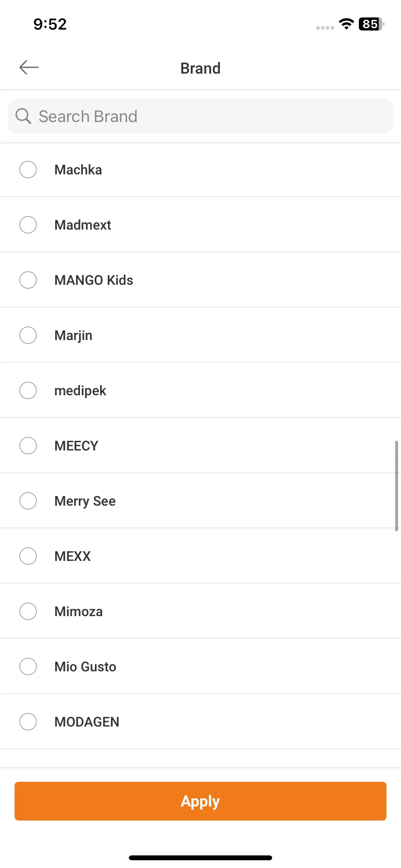Tap the Merry See brand label
The height and width of the screenshot is (868, 401).
coord(85,501)
